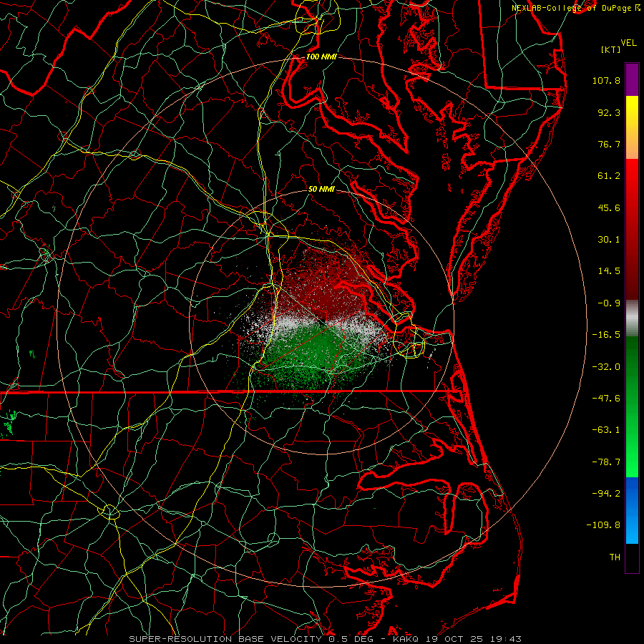Image resolution: width=644 pixels, height=644 pixels.
Task: Click the 107.8 scale value
Action: coord(606,80)
